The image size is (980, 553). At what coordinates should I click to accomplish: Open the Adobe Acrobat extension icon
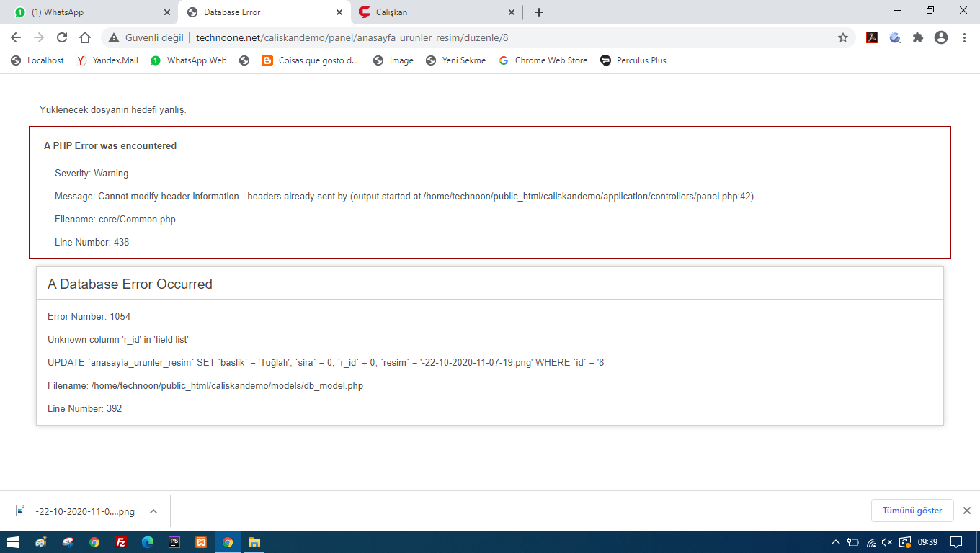872,37
